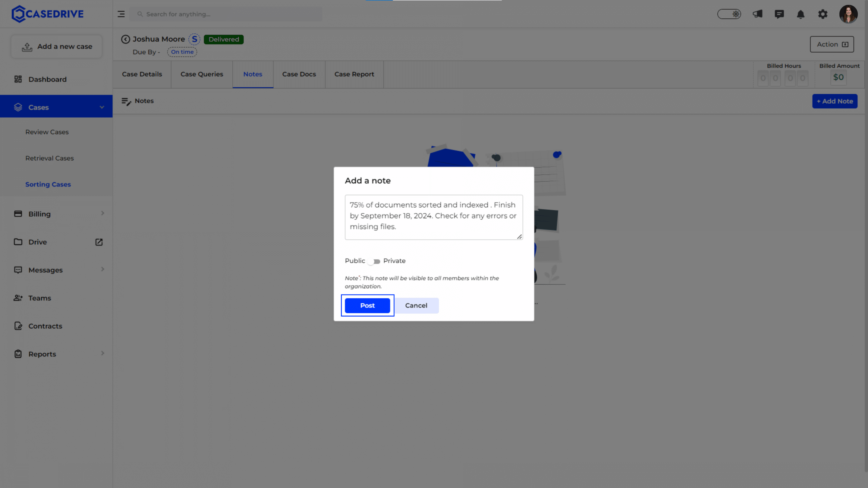Open the settings gear icon

pyautogui.click(x=822, y=14)
